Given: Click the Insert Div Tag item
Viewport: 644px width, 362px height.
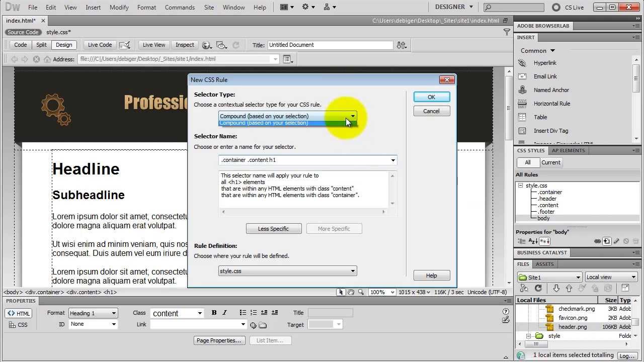Looking at the screenshot, I should coord(551,131).
